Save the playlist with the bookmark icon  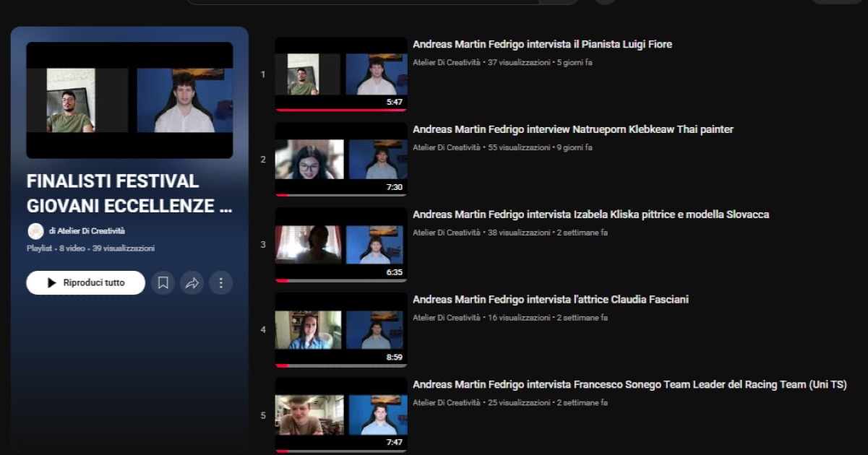pyautogui.click(x=163, y=283)
